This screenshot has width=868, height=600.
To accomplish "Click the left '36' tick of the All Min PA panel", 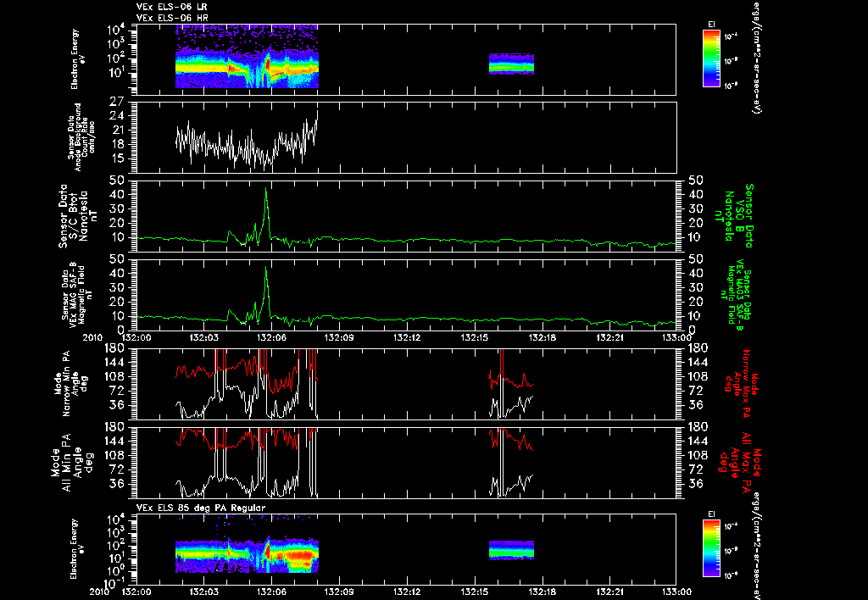I will (x=117, y=484).
